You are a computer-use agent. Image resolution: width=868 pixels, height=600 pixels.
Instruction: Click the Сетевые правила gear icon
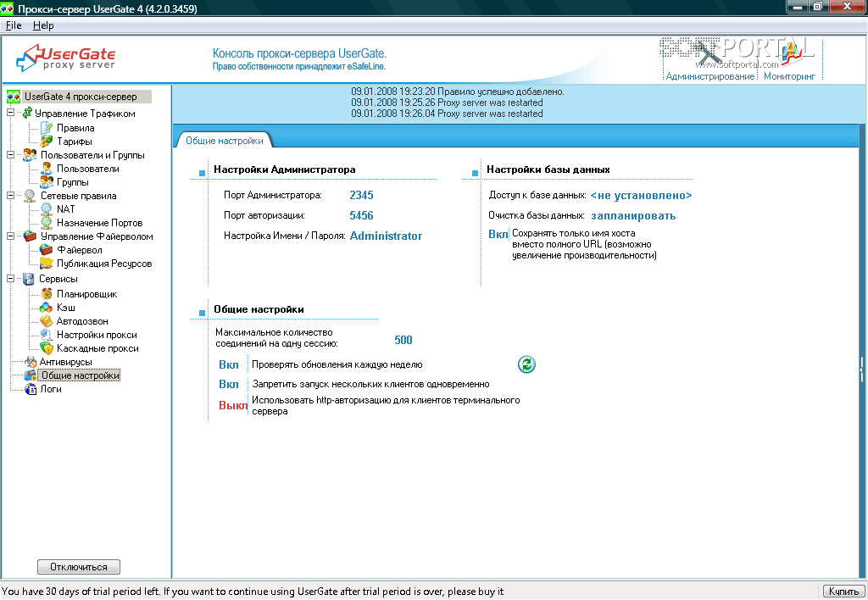point(30,196)
